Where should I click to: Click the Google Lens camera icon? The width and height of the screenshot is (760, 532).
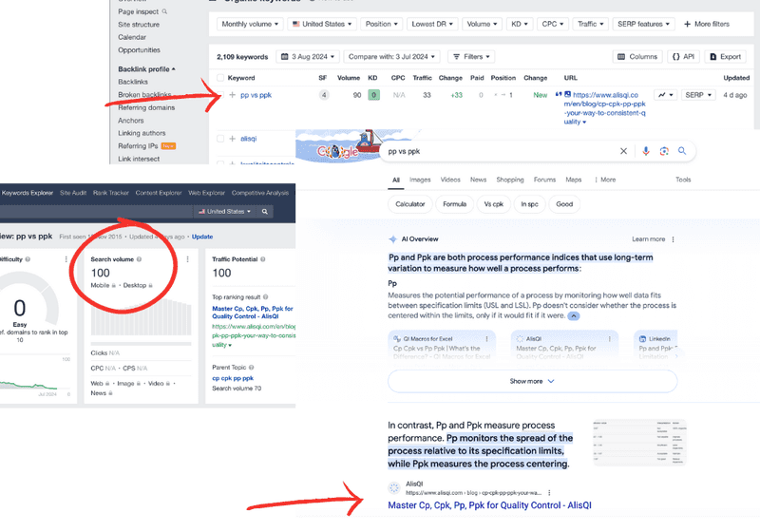pos(664,151)
